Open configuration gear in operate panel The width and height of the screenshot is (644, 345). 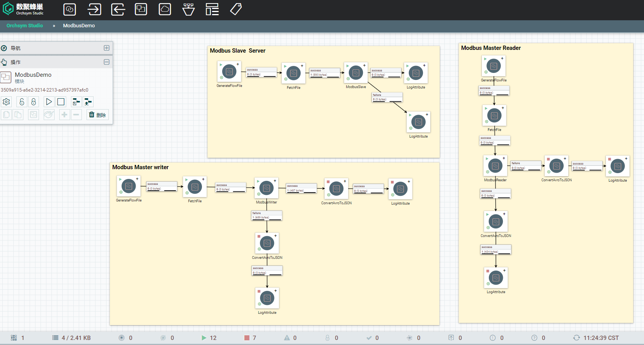click(x=6, y=102)
